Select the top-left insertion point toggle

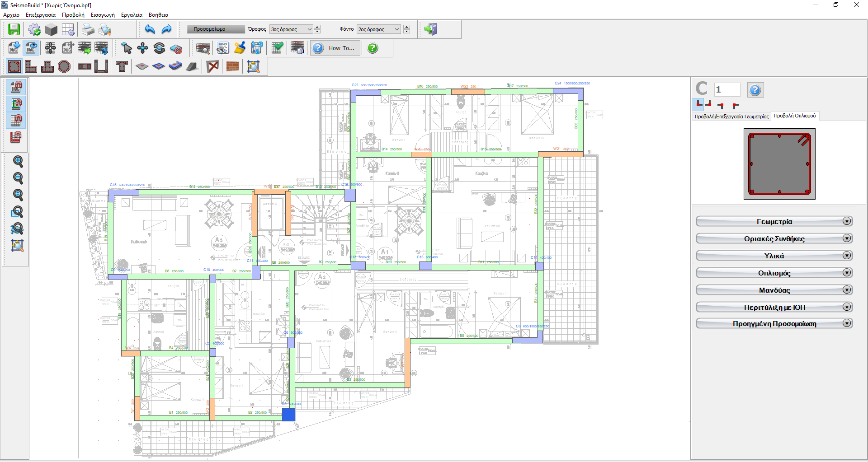pyautogui.click(x=736, y=105)
